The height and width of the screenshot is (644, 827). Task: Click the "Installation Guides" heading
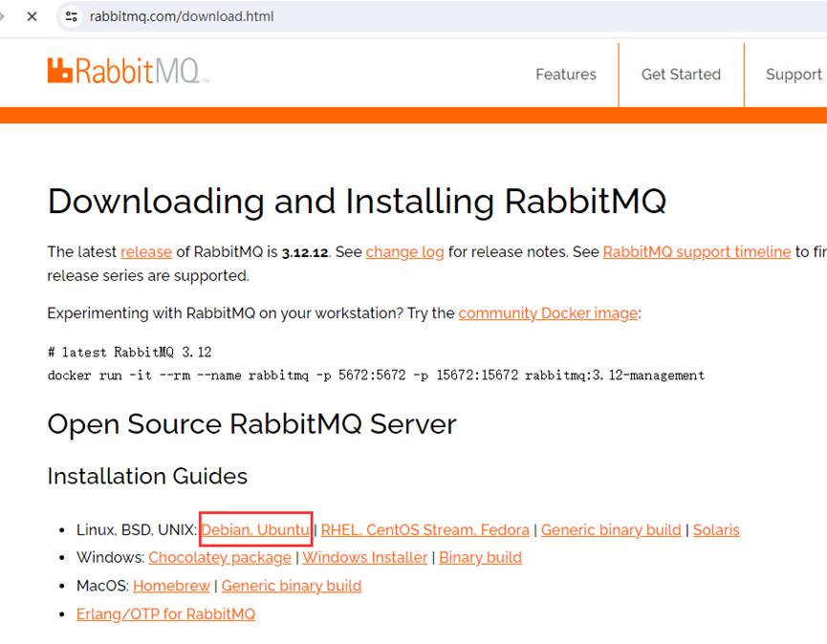(x=147, y=476)
